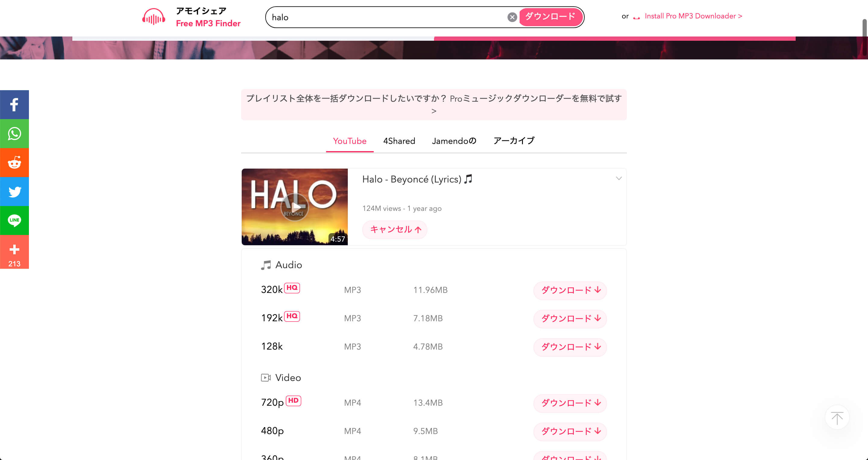Screen dimensions: 868x460
Task: Click the 13.4MB file size text
Action: point(428,403)
